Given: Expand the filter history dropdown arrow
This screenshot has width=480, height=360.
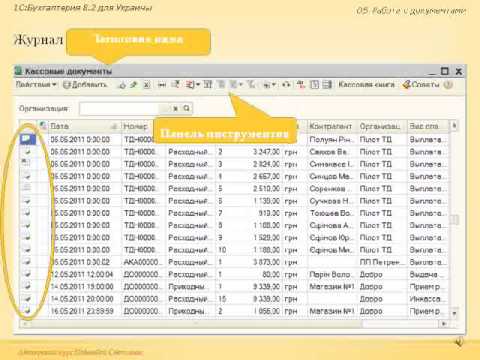Looking at the screenshot, I should click(x=240, y=85).
